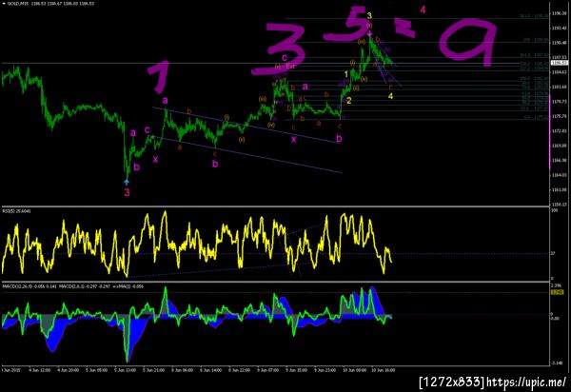This screenshot has height=392, width=571.
Task: Click the highlighted current price label on the price axis
Action: coord(560,63)
